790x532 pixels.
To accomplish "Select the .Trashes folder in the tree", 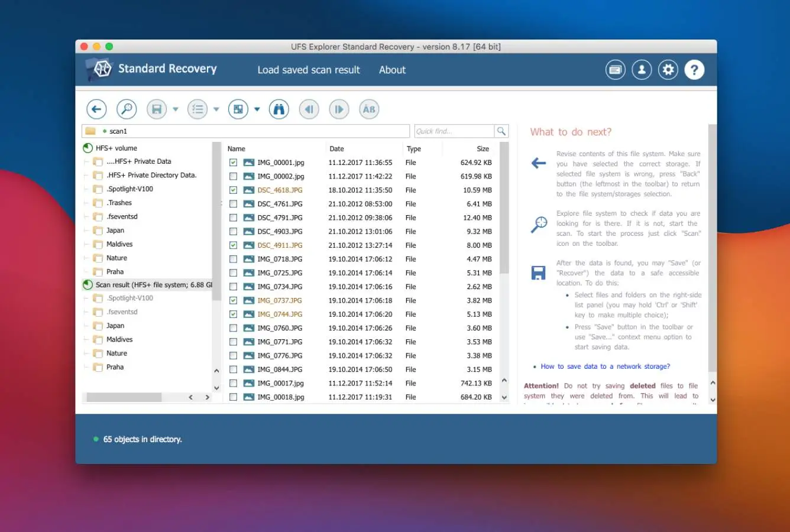I will click(119, 203).
